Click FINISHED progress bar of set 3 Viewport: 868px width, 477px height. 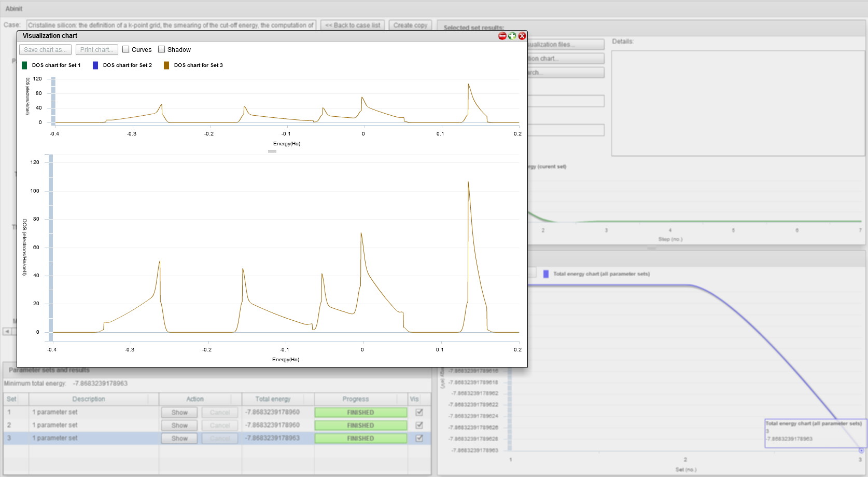pyautogui.click(x=361, y=439)
